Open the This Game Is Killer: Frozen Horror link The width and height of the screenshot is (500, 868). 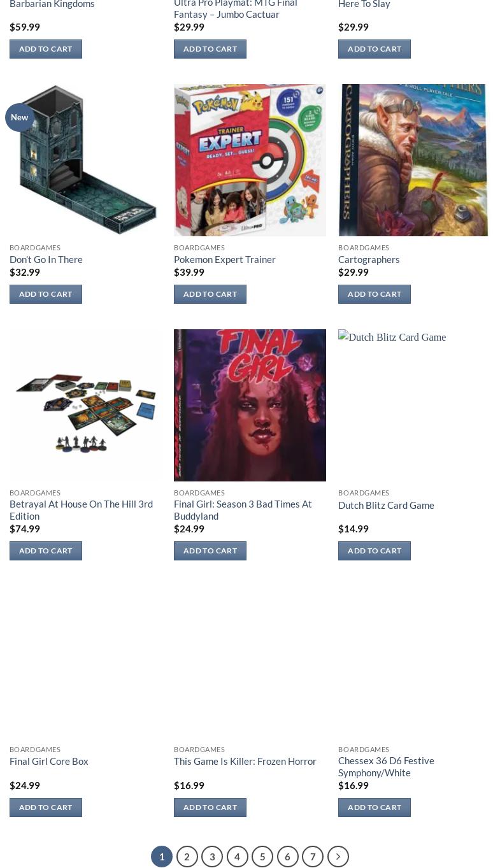coord(245,761)
